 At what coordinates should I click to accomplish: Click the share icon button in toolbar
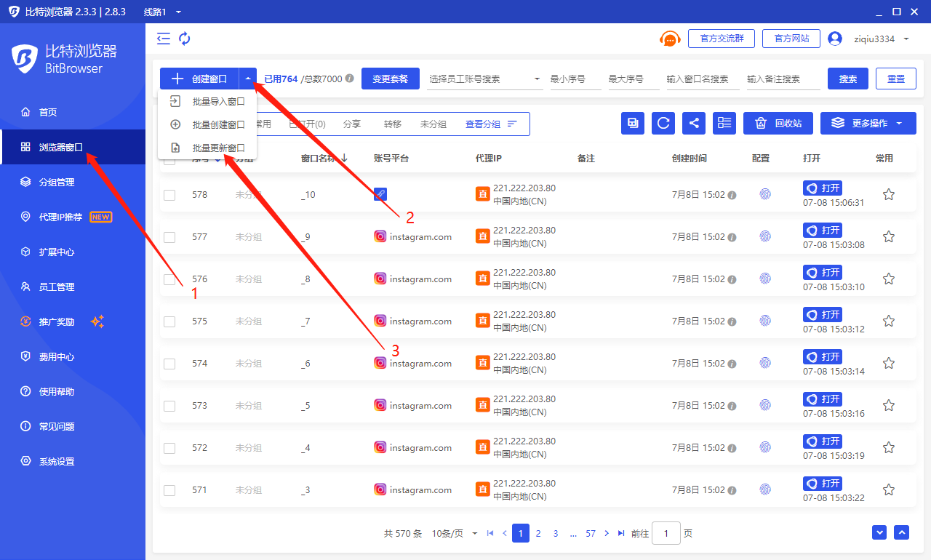click(694, 124)
